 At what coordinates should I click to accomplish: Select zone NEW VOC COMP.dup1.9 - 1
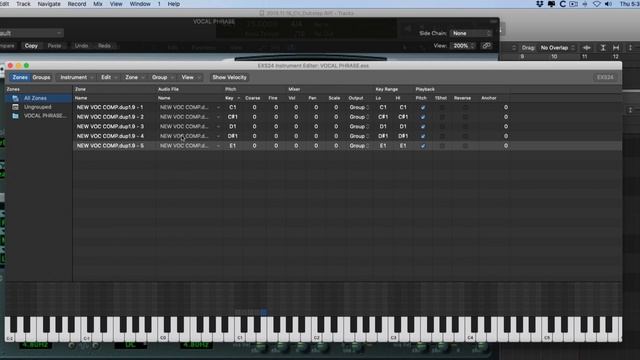pyautogui.click(x=110, y=107)
